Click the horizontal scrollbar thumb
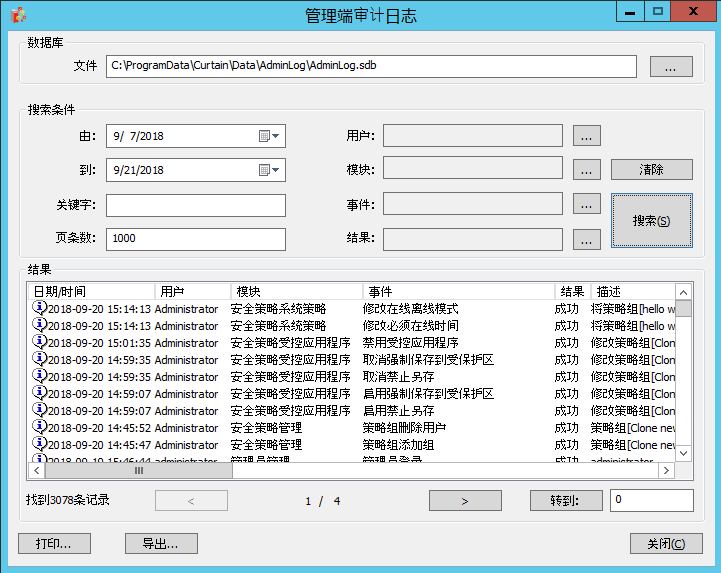The image size is (721, 573). [x=139, y=470]
